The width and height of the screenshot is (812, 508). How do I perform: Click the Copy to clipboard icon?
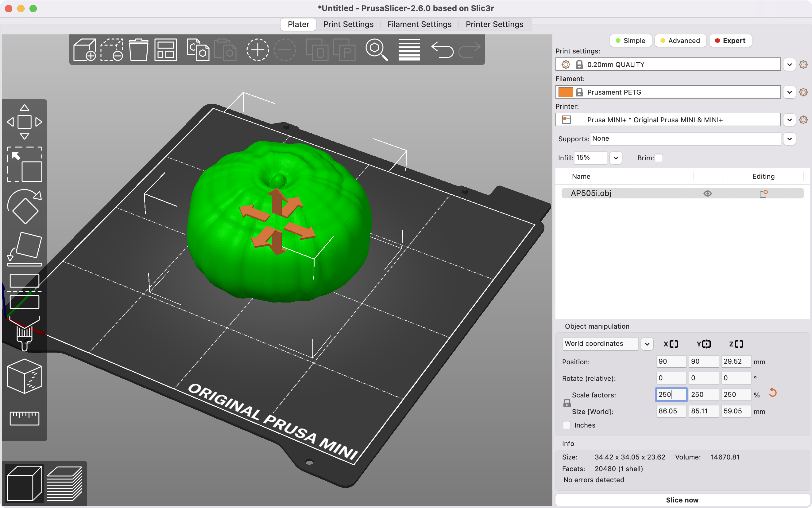coord(198,50)
